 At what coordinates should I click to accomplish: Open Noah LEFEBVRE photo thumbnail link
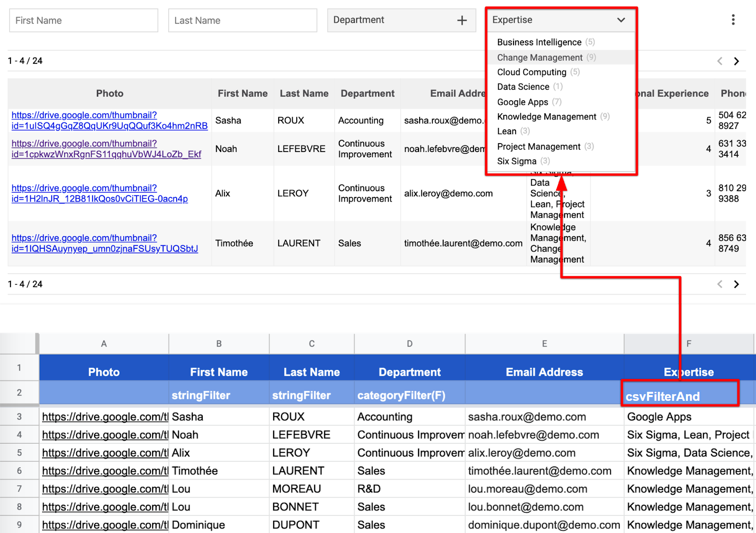coord(106,149)
